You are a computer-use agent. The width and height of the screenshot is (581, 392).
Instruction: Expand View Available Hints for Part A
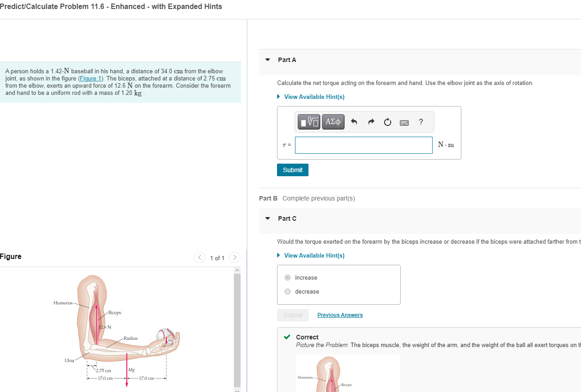[314, 97]
